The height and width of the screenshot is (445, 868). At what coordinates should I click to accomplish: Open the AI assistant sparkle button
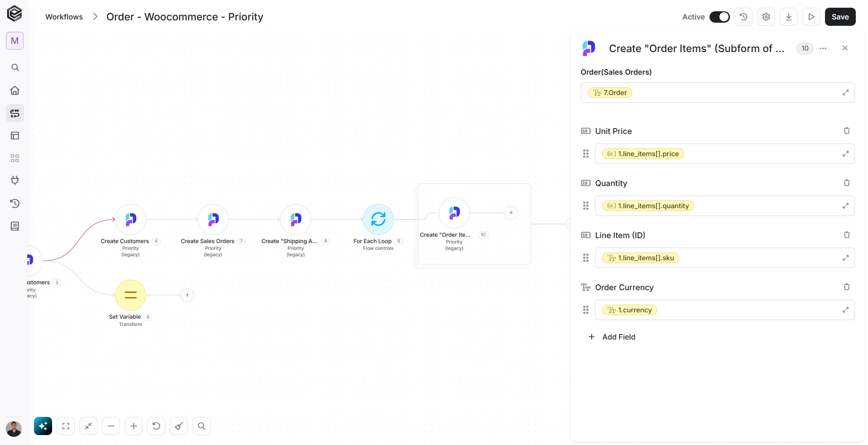43,426
